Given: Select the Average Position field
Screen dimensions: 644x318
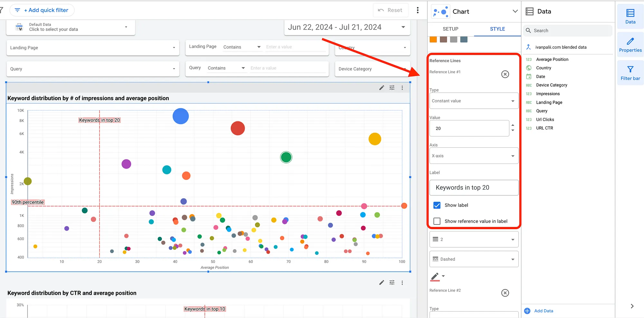Looking at the screenshot, I should [552, 60].
